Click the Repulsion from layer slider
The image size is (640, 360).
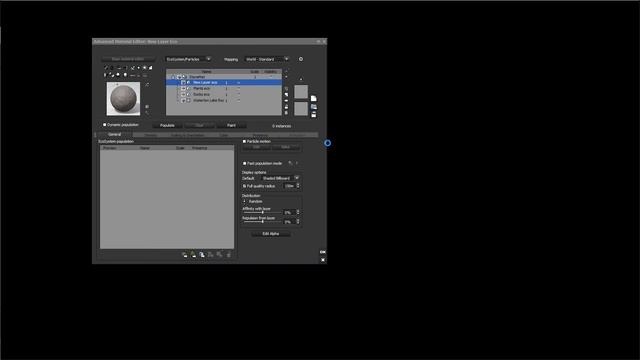pos(262,222)
